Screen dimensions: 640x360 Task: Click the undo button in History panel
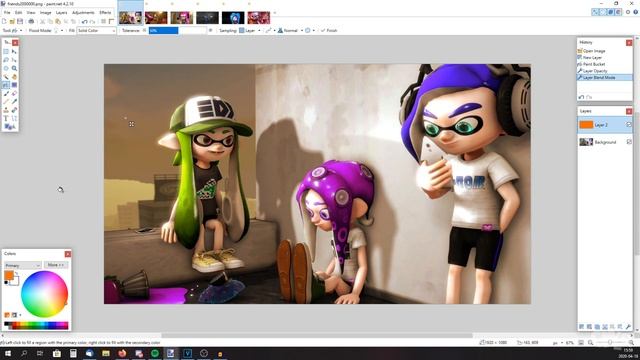pos(581,97)
